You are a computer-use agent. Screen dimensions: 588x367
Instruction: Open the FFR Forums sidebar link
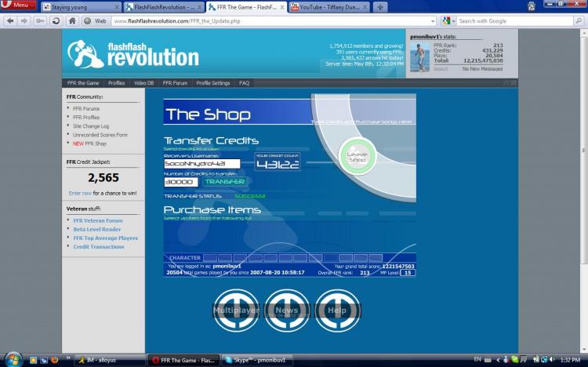click(86, 108)
